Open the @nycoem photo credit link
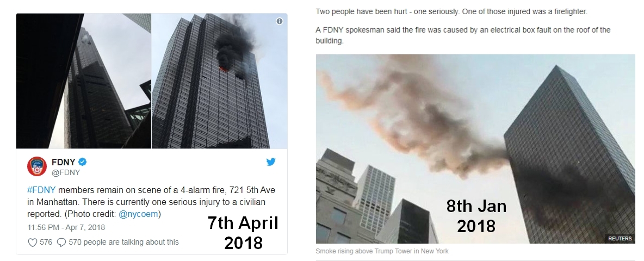 [x=138, y=214]
